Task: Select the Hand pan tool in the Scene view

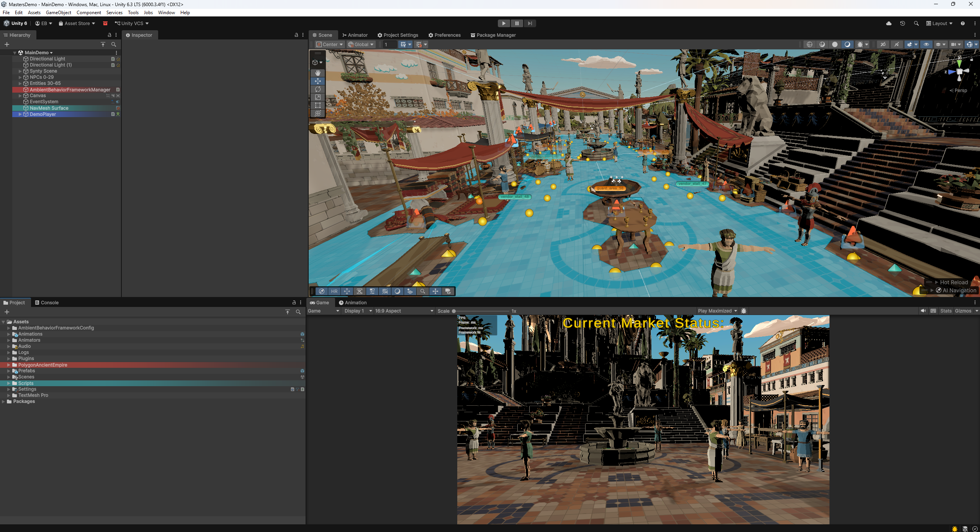Action: coord(317,73)
